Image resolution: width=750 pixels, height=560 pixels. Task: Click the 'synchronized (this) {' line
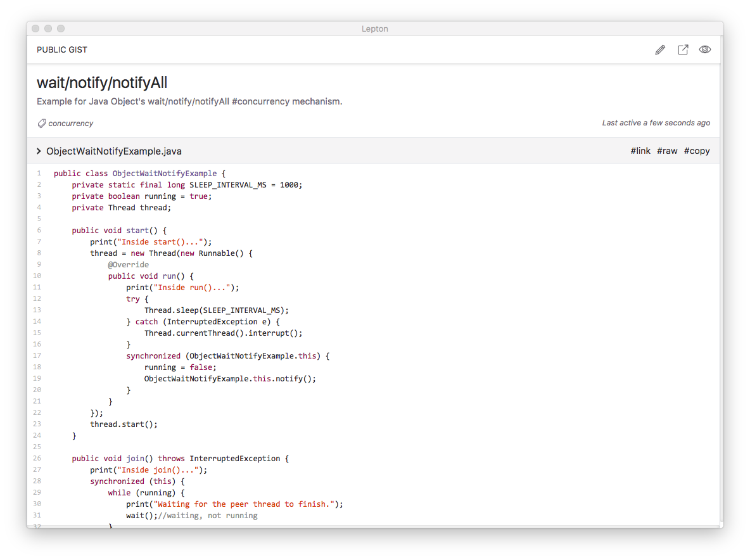point(137,481)
